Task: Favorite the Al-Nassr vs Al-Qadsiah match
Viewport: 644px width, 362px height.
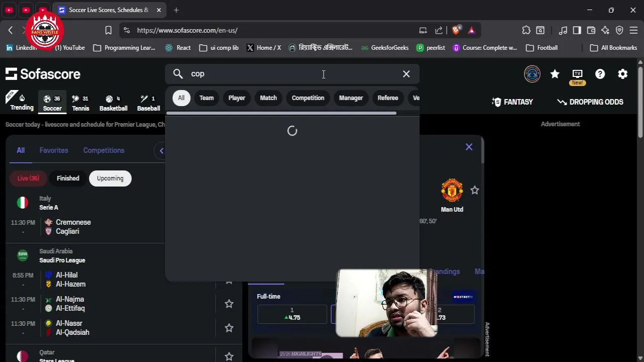Action: tap(229, 328)
